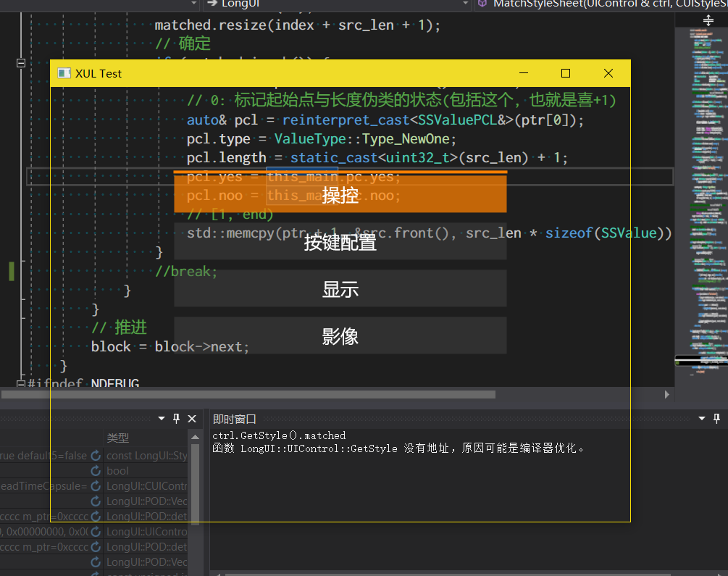728x576 pixels.
Task: Open the LongUI scope dropdown
Action: [465, 3]
